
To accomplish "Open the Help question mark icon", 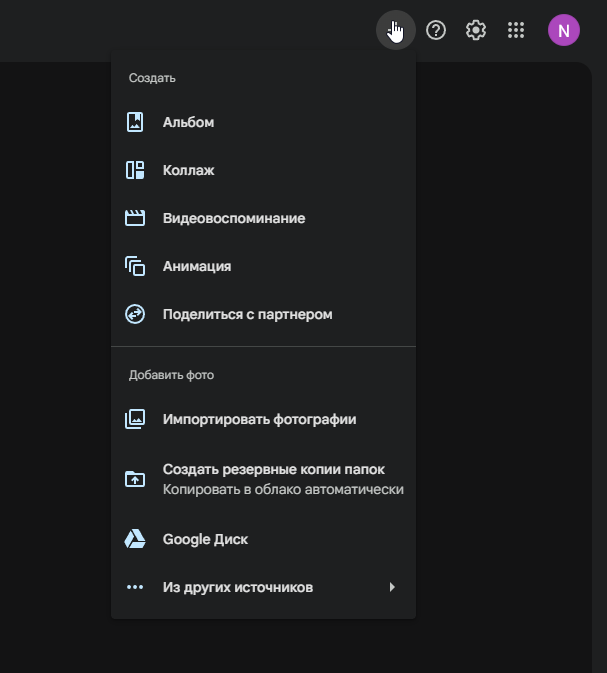I will (x=436, y=30).
